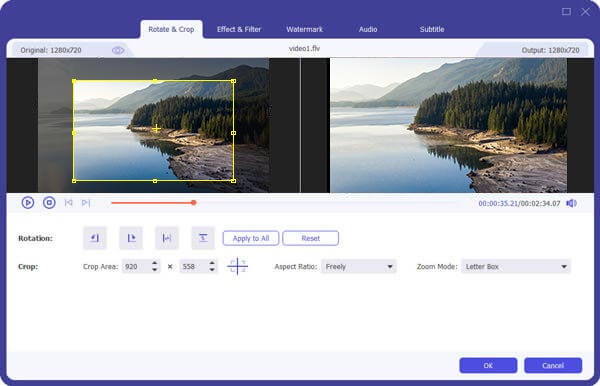Flip video horizontally

[167, 238]
